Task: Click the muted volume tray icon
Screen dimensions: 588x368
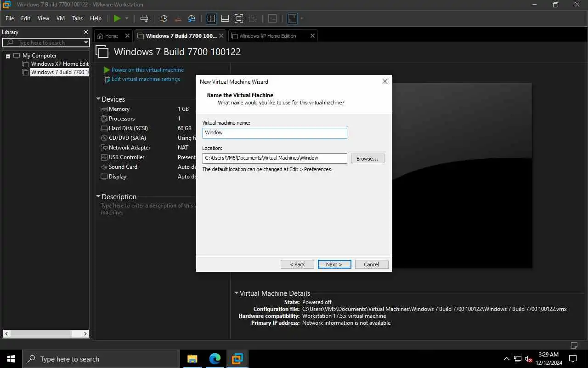Action: pos(529,359)
